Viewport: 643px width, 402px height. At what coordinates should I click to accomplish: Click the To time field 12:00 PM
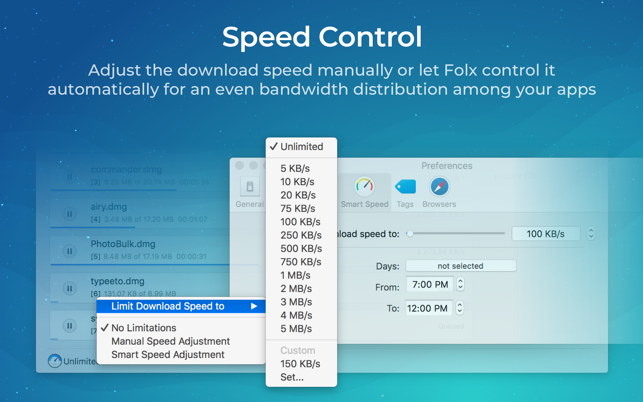[x=429, y=308]
